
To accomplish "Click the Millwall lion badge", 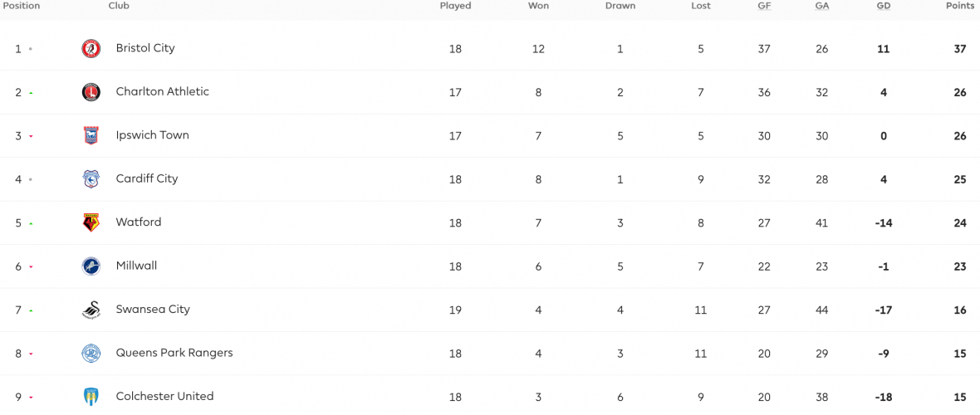I will 91,266.
